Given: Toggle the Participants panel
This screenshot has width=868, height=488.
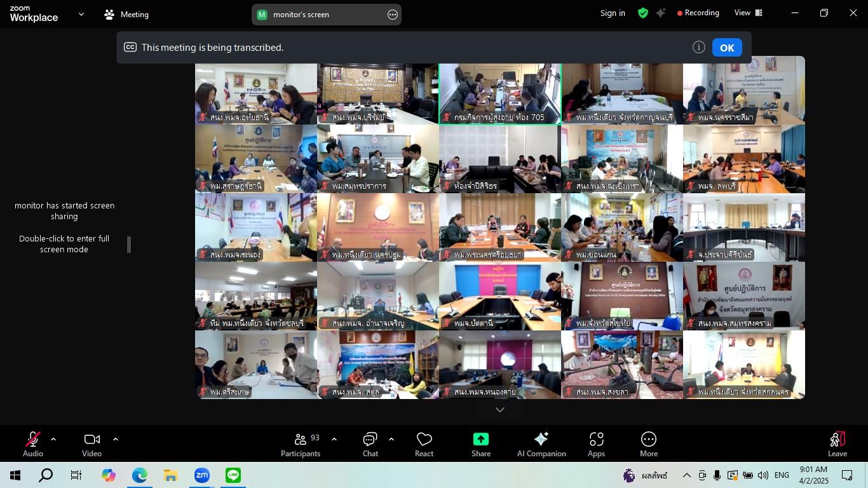Looking at the screenshot, I should coord(301,444).
